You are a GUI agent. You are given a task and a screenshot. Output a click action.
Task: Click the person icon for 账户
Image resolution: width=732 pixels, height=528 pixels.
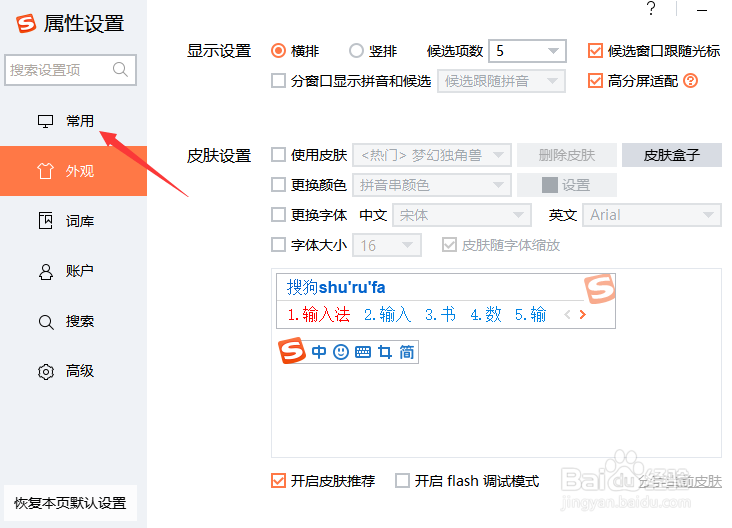(45, 271)
